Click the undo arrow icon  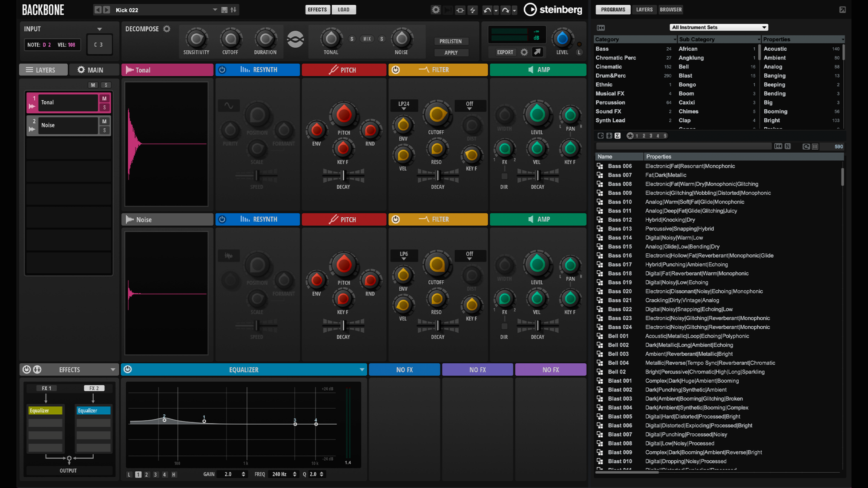pos(487,10)
